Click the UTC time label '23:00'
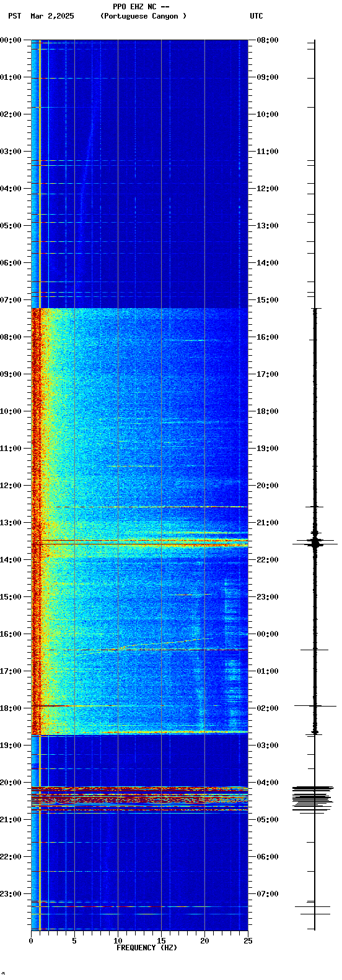Image resolution: width=342 pixels, height=980 pixels. [267, 597]
